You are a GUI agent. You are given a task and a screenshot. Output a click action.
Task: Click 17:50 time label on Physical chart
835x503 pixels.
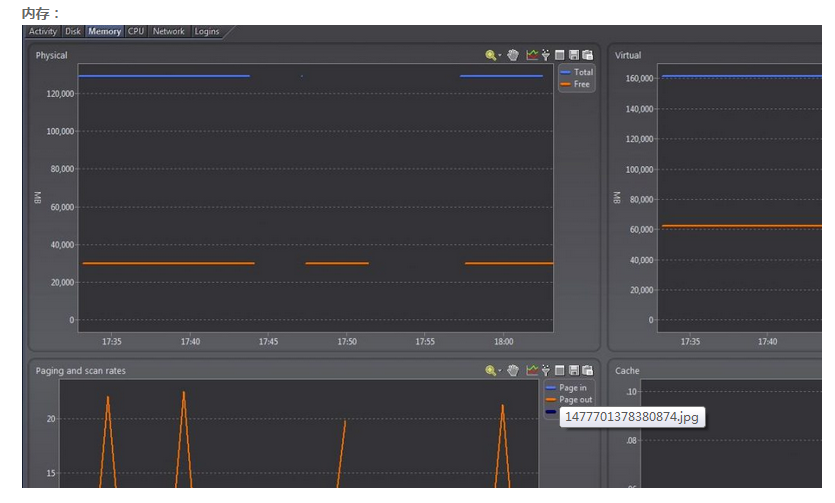click(x=347, y=342)
